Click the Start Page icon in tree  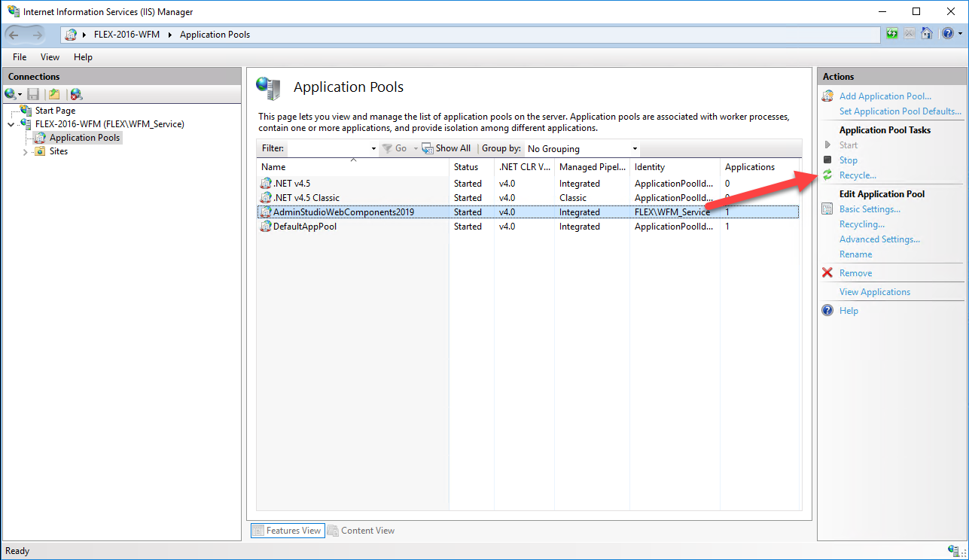point(26,110)
